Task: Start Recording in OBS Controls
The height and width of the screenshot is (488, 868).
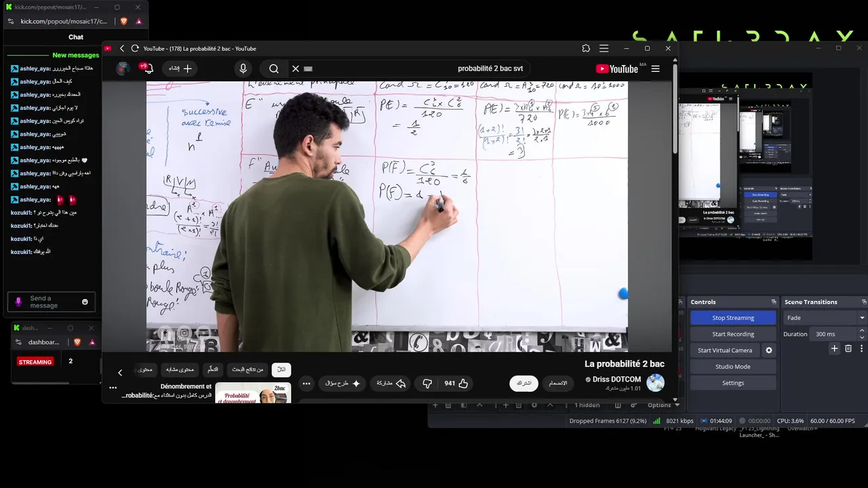Action: pyautogui.click(x=733, y=334)
